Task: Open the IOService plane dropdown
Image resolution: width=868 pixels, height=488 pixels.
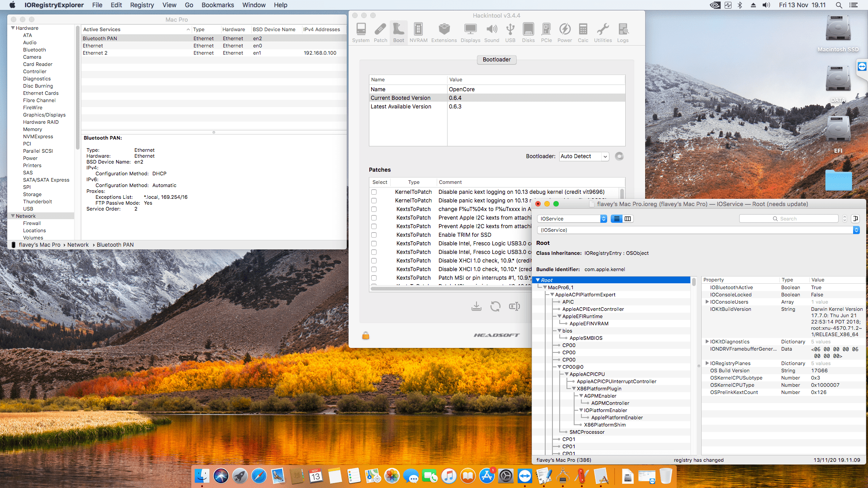Action: click(x=572, y=219)
